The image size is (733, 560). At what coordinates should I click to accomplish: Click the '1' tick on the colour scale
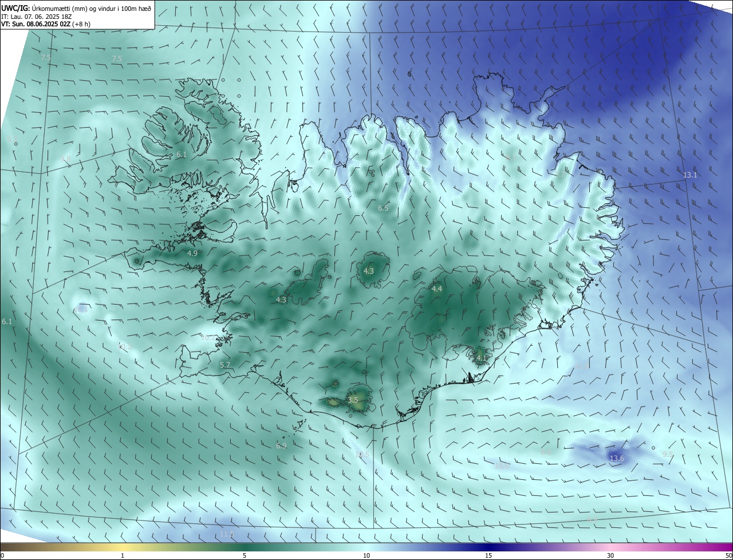(x=123, y=555)
